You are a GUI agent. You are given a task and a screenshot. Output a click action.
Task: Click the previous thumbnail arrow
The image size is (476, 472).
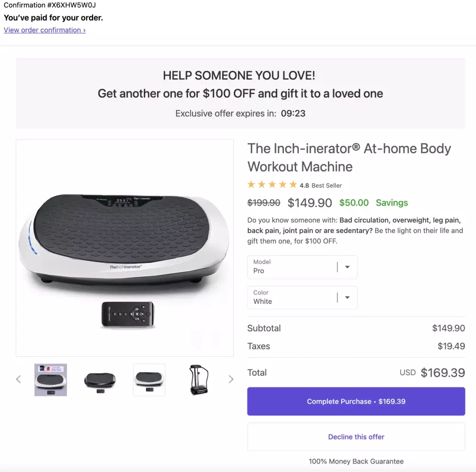pyautogui.click(x=19, y=379)
